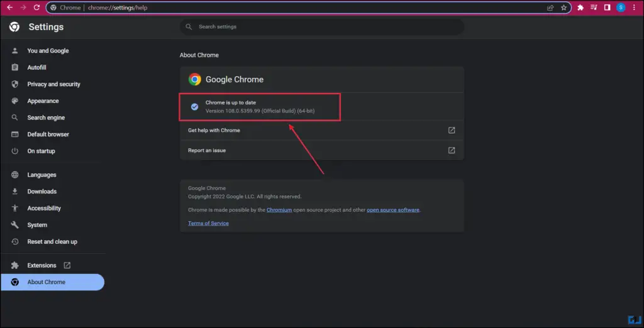Click the Google Chrome logo in About card
The width and height of the screenshot is (644, 328).
(x=195, y=79)
